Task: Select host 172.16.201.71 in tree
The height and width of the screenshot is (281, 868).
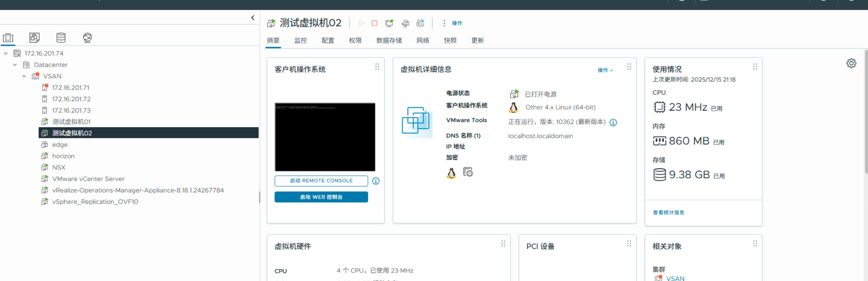Action: [x=70, y=88]
